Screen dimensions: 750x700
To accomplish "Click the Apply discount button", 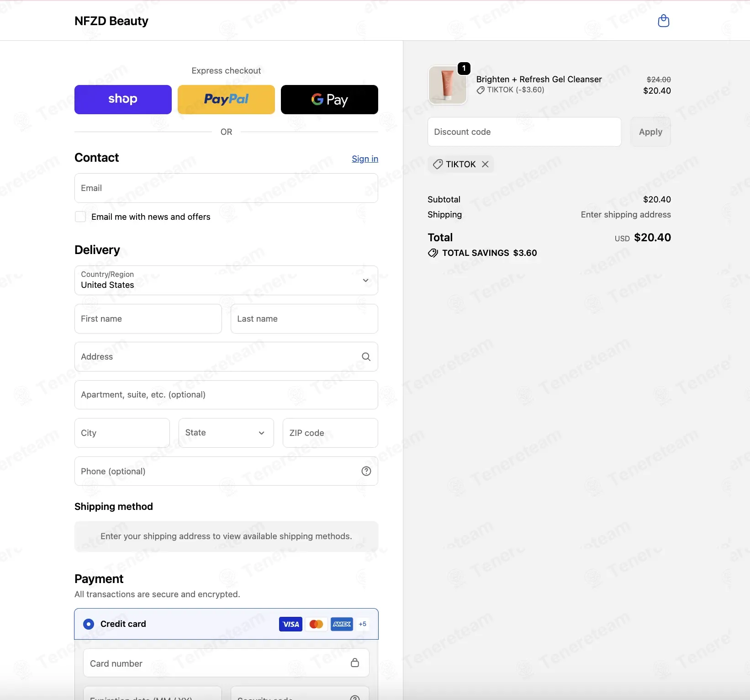I will pos(650,132).
